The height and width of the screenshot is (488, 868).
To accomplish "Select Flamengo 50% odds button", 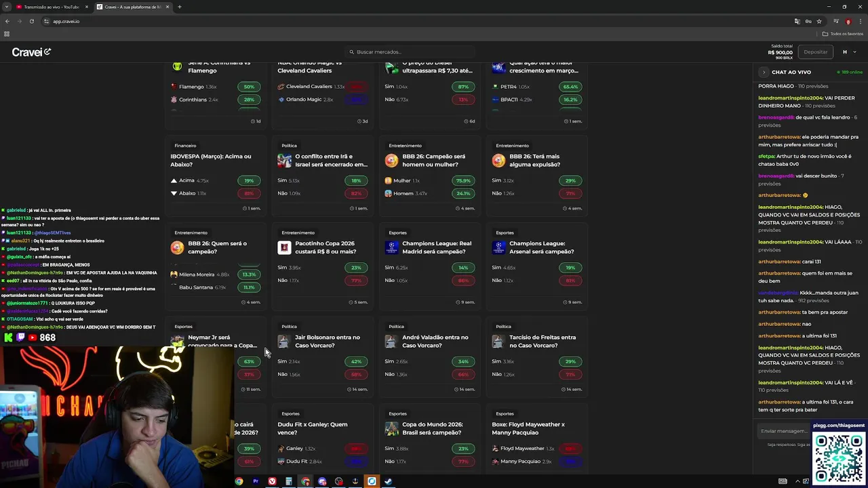I will coord(249,87).
